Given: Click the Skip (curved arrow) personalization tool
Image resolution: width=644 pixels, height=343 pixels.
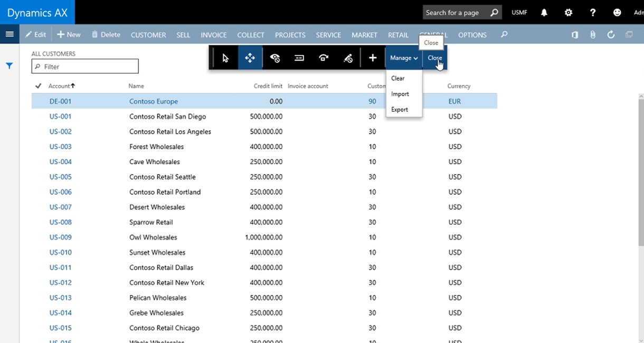Looking at the screenshot, I should pyautogui.click(x=324, y=58).
